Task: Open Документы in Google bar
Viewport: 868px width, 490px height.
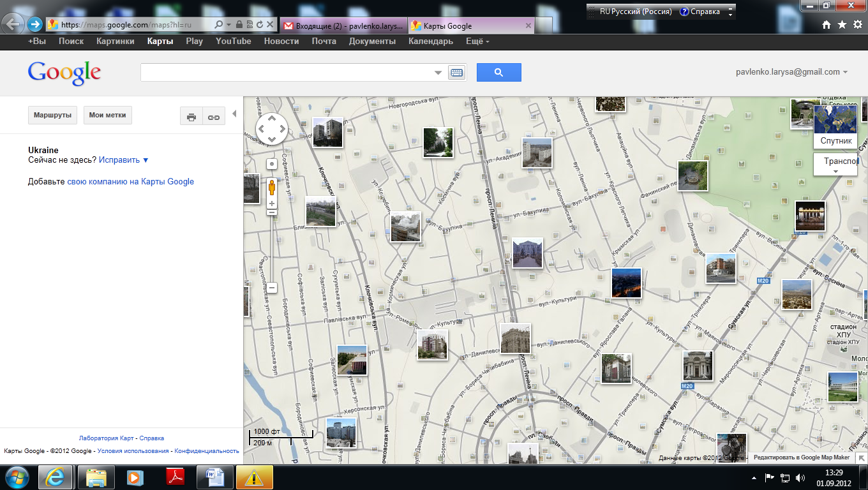Action: tap(372, 41)
